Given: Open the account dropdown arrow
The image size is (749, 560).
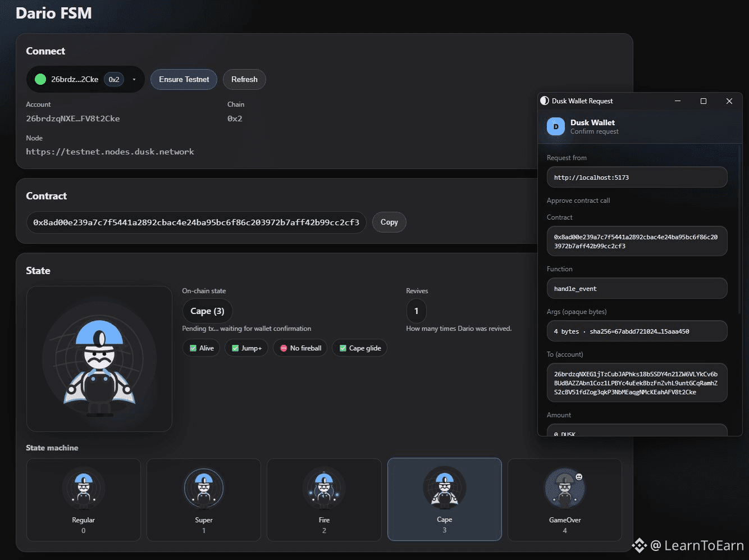Looking at the screenshot, I should tap(134, 80).
